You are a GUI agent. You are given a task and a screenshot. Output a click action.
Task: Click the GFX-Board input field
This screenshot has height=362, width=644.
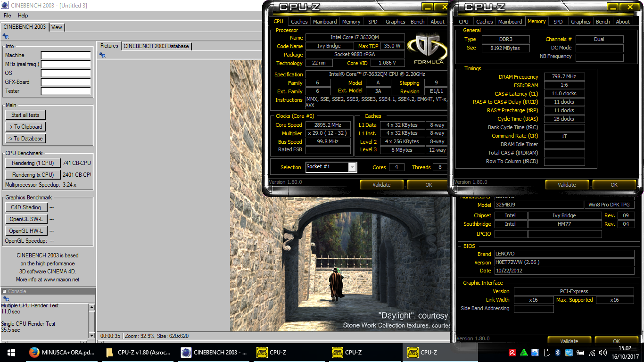point(66,82)
